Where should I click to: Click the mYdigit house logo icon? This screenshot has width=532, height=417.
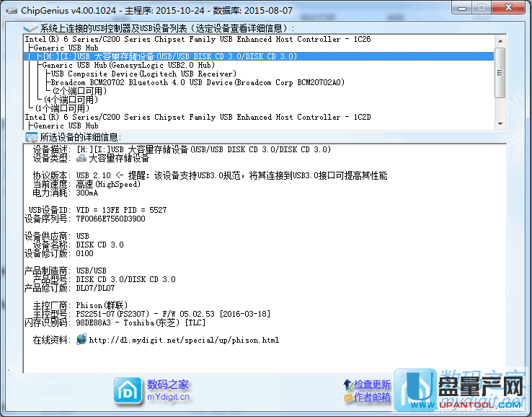(x=128, y=390)
